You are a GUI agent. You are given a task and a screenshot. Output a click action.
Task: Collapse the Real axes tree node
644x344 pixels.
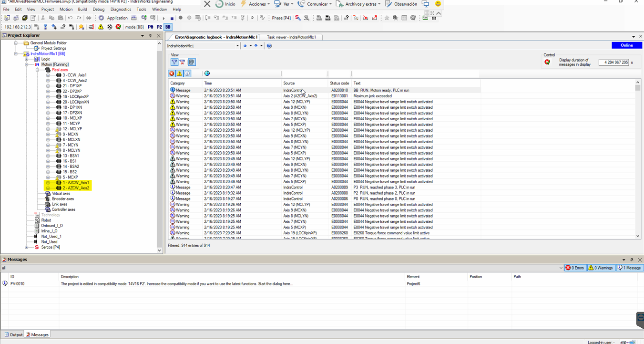point(37,70)
